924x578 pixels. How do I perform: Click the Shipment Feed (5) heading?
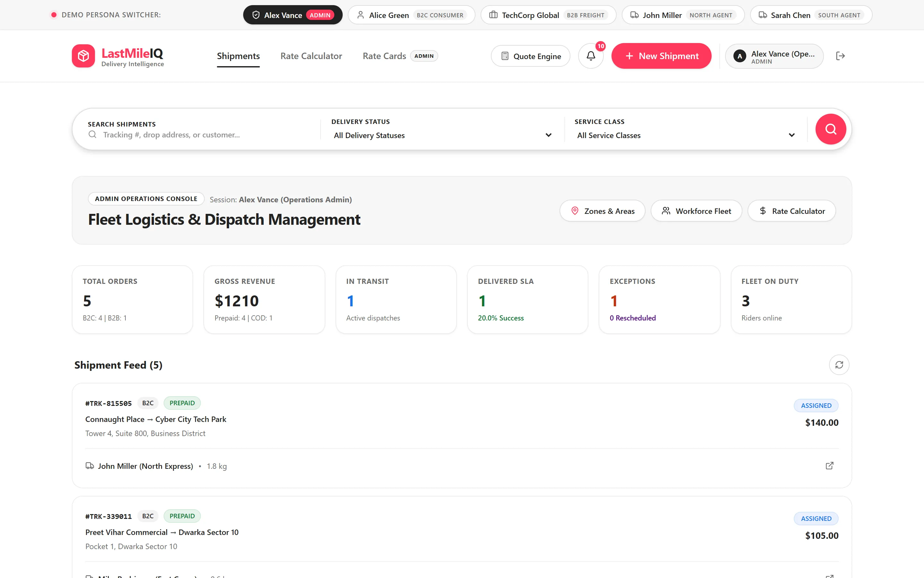coord(118,365)
